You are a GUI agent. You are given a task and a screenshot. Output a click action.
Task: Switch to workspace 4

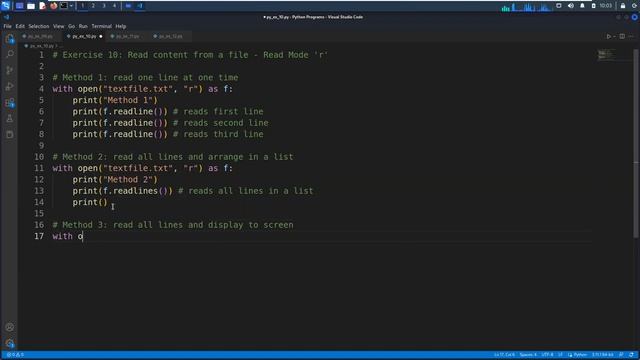tap(114, 6)
